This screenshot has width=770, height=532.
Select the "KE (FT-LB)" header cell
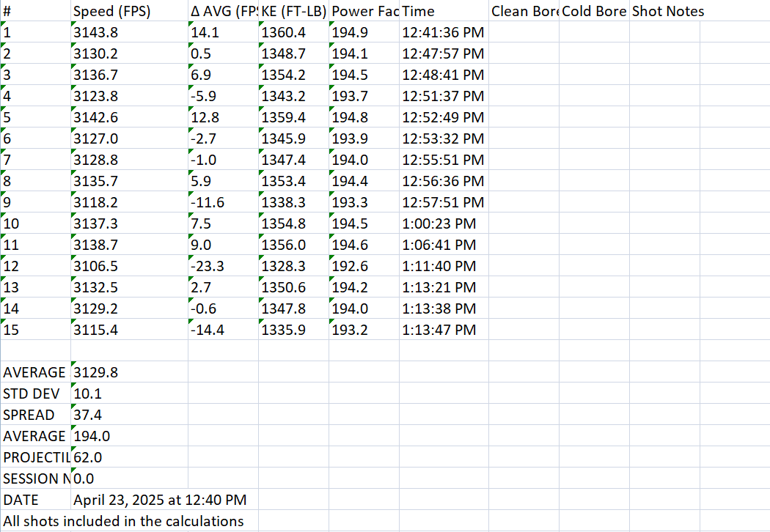(293, 11)
